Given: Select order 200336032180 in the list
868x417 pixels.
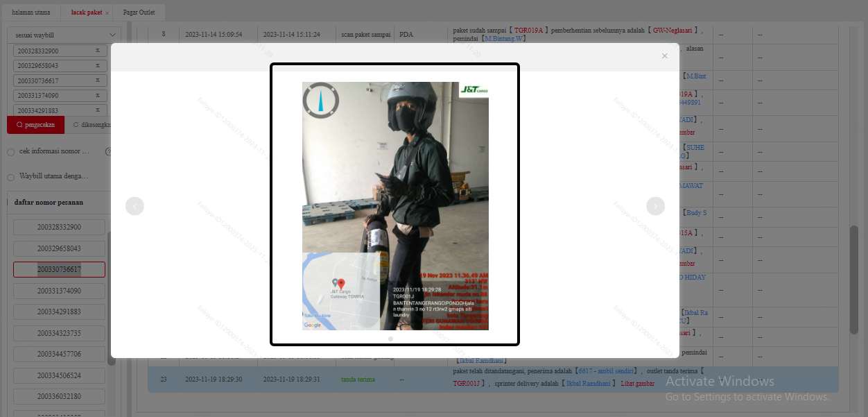Looking at the screenshot, I should (59, 396).
